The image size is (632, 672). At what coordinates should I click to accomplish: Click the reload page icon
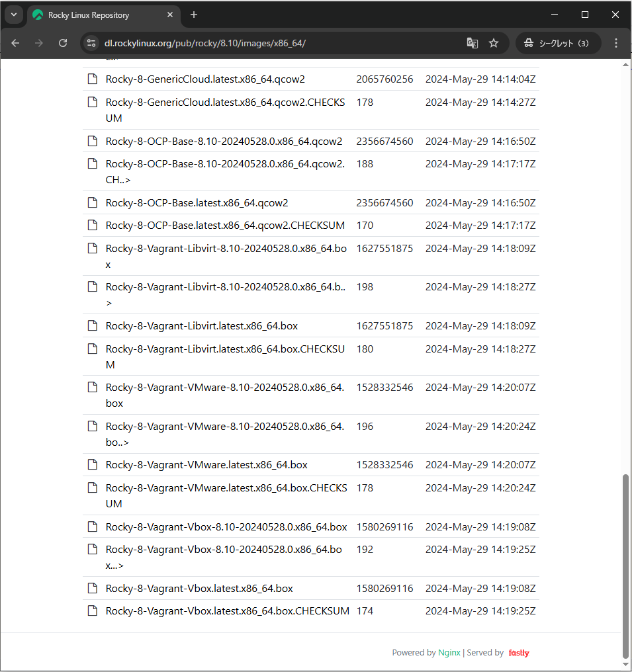pyautogui.click(x=63, y=42)
